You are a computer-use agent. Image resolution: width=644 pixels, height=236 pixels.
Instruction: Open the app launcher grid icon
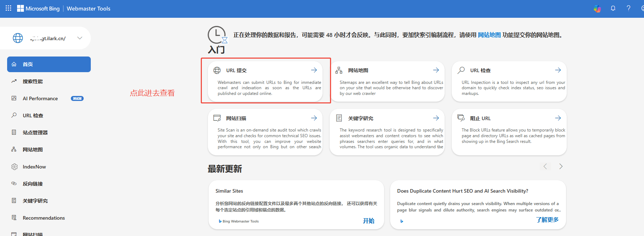pos(9,8)
